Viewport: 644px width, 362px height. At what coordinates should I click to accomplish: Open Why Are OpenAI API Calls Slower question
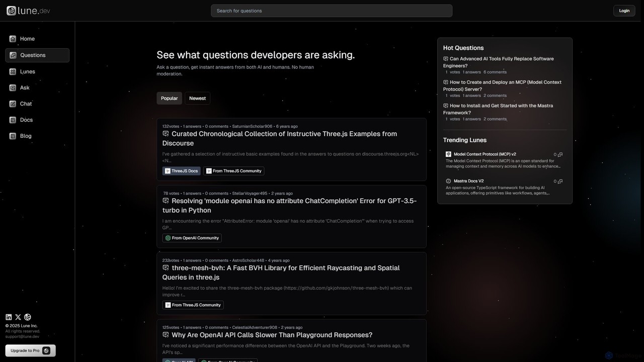[272, 335]
